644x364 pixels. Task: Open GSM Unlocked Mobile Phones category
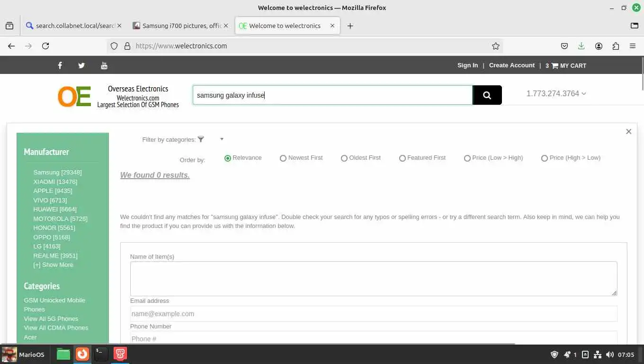(54, 305)
